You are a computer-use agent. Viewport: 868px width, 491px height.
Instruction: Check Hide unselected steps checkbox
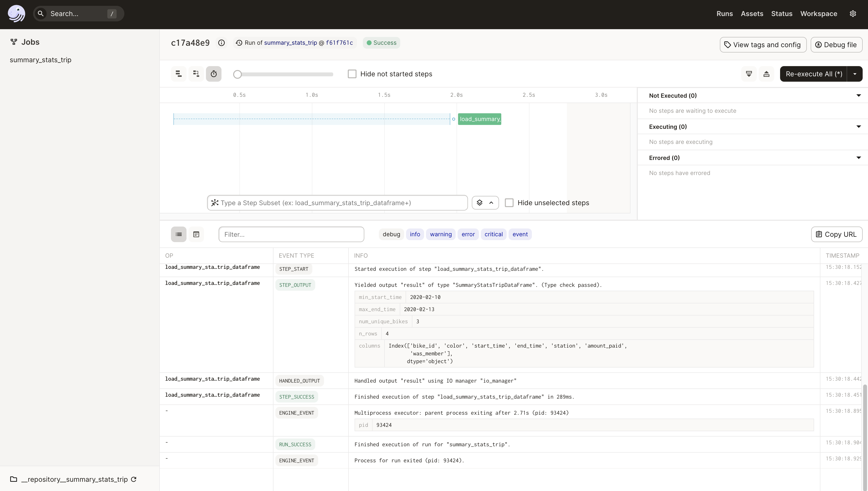[x=509, y=203]
